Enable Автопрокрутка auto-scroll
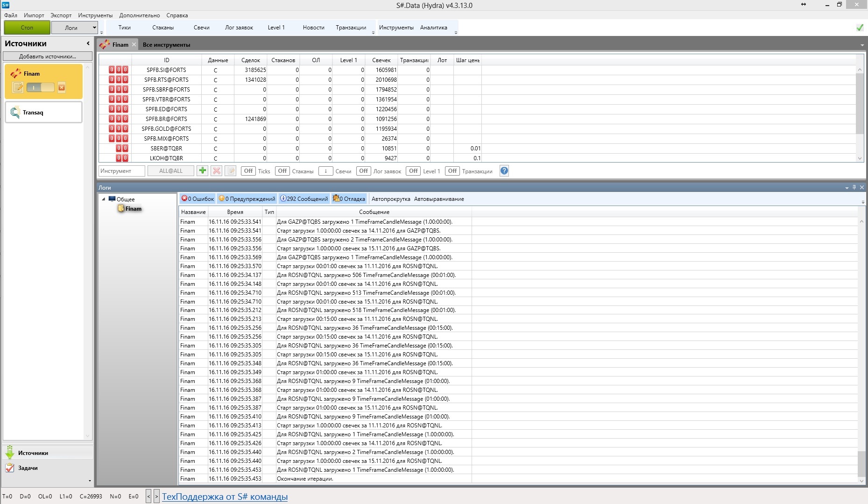This screenshot has width=868, height=504. coord(391,199)
